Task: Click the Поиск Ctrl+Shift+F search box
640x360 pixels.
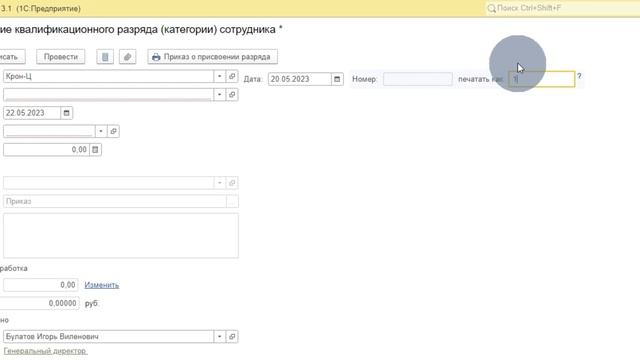Action: pos(563,8)
